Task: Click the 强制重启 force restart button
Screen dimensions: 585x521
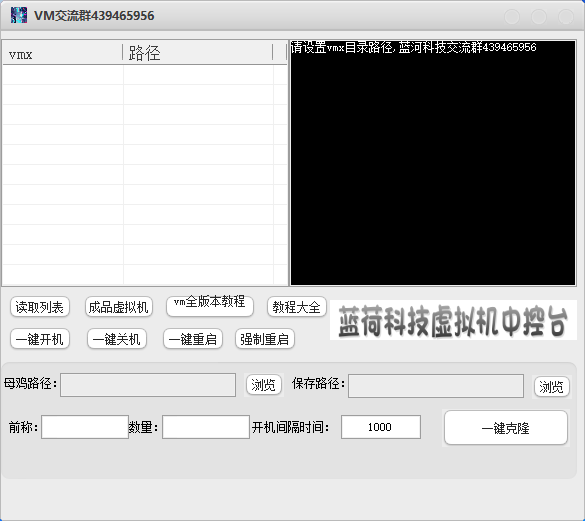Action: pos(265,339)
